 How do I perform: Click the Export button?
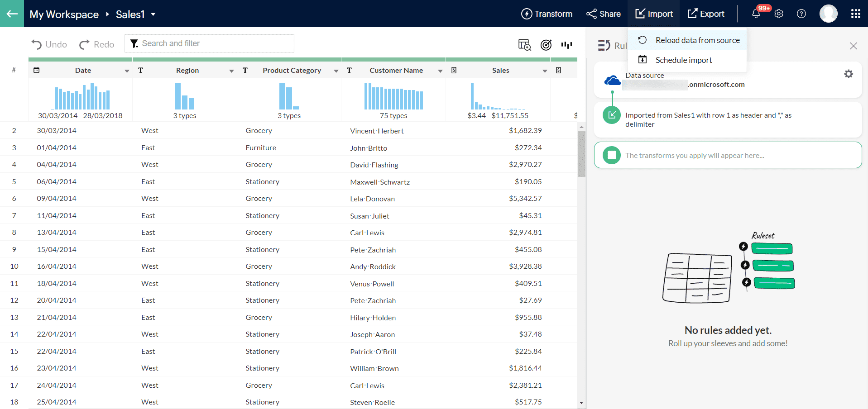(x=706, y=14)
